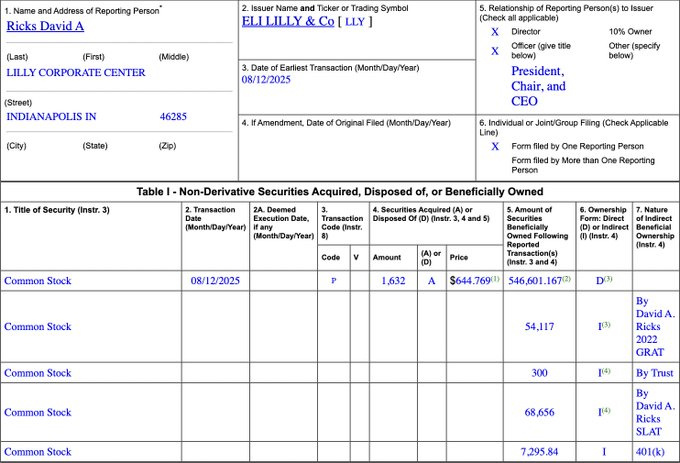Click the 'By Trust' ownership entry

pyautogui.click(x=654, y=373)
